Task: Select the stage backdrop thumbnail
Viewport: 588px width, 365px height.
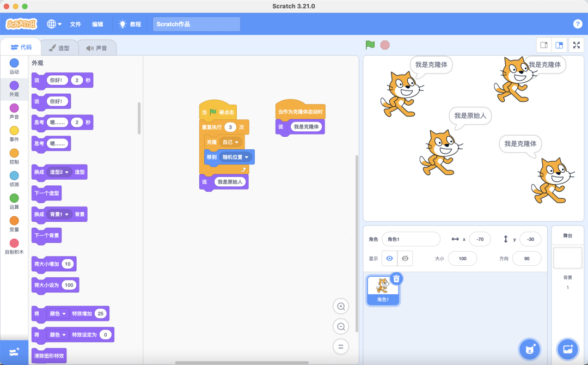Action: [x=567, y=258]
